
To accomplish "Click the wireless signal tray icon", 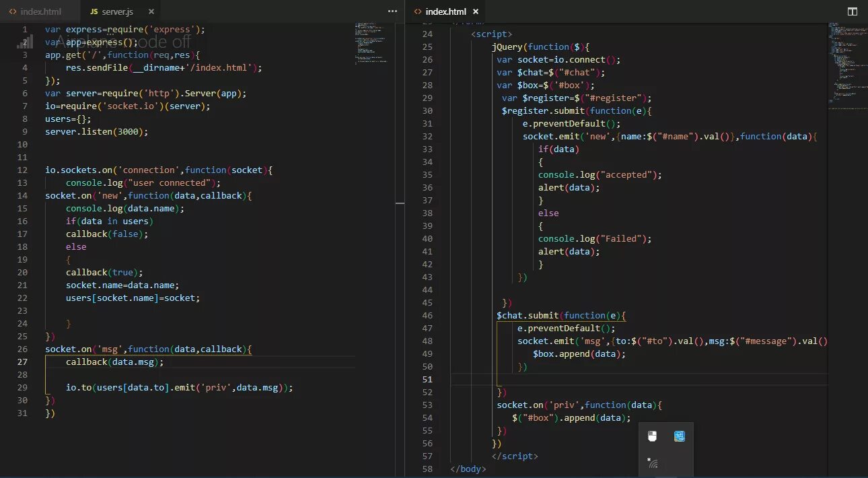I will coord(652,463).
